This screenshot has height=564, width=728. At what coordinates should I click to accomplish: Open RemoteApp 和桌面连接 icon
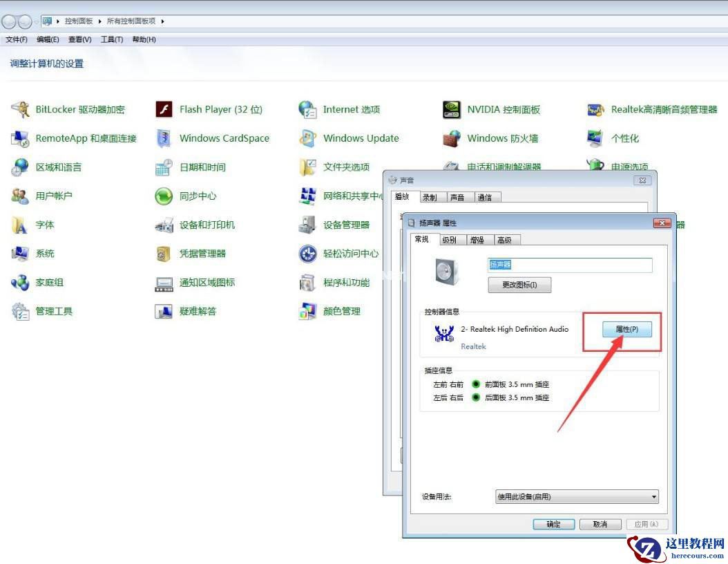(x=21, y=138)
